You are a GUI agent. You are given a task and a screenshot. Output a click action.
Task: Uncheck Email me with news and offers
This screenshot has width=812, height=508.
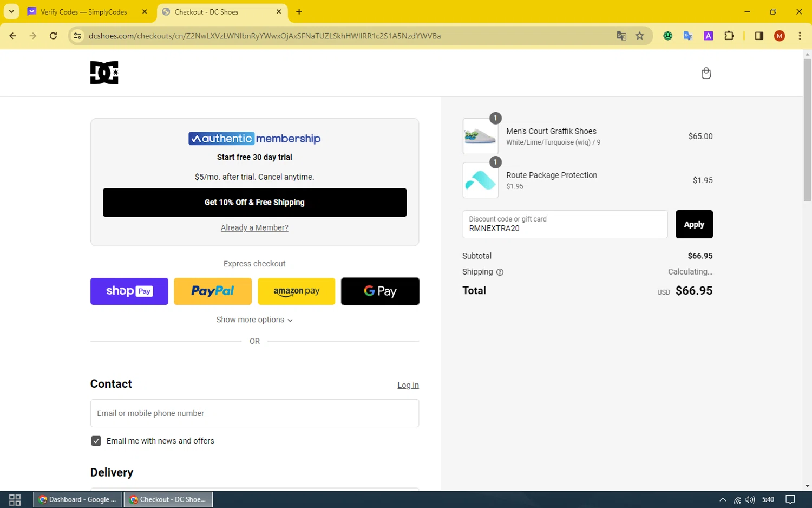click(96, 441)
